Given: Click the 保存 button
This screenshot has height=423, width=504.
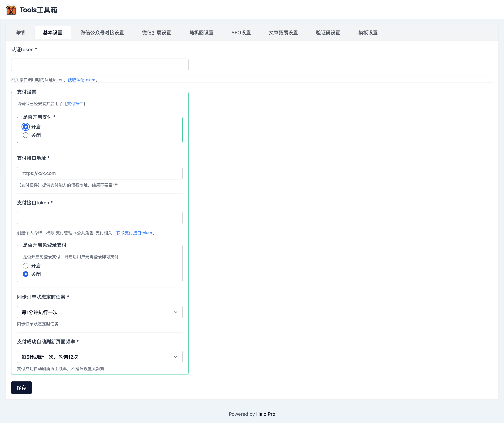Looking at the screenshot, I should pos(21,387).
